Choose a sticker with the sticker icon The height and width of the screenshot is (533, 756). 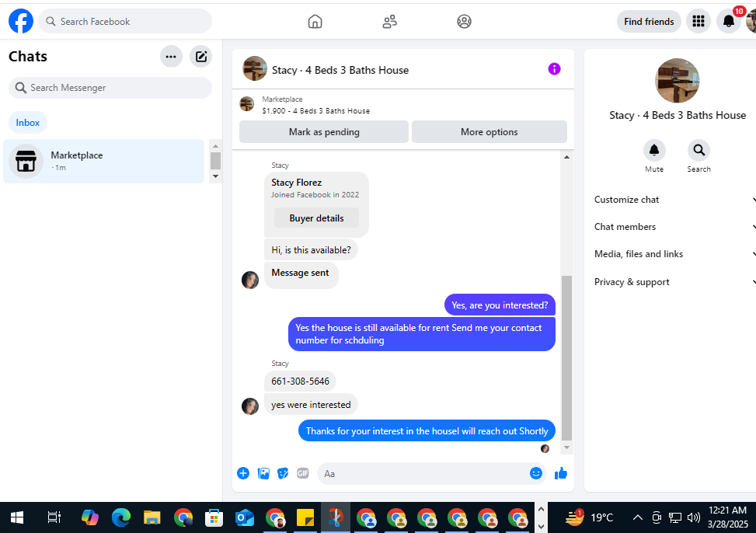coord(283,473)
